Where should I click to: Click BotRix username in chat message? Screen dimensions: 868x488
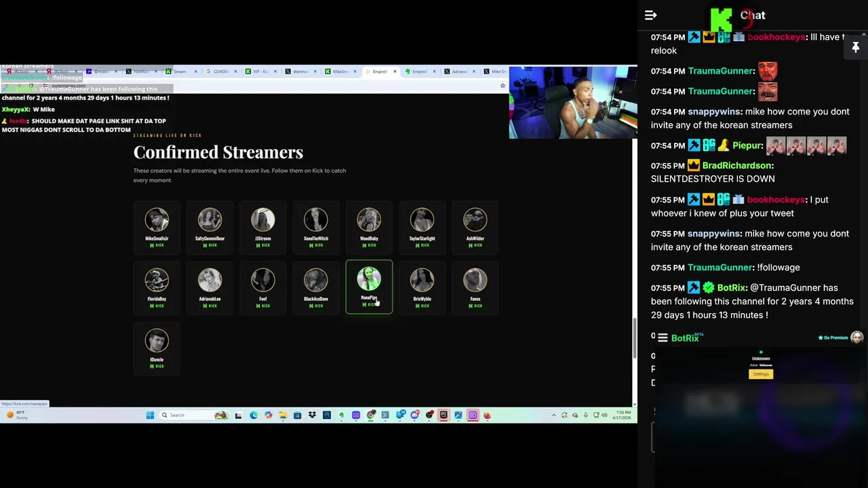pyautogui.click(x=731, y=288)
